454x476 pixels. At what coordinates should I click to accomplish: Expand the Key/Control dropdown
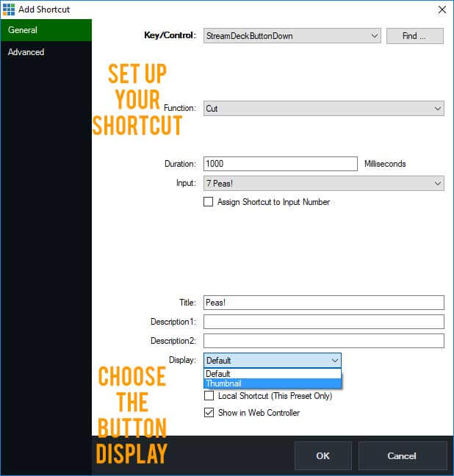point(373,36)
